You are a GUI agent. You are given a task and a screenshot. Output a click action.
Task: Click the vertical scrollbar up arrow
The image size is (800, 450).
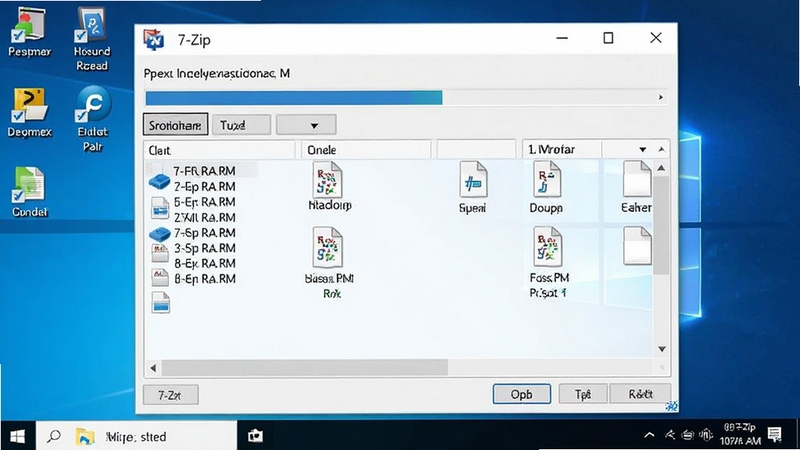661,167
